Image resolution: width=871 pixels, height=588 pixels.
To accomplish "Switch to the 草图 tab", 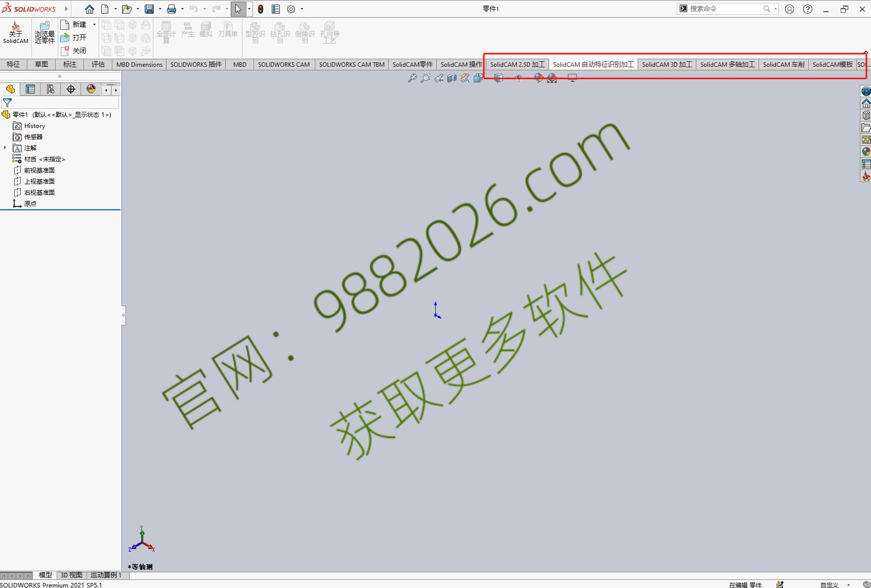I will pyautogui.click(x=42, y=64).
